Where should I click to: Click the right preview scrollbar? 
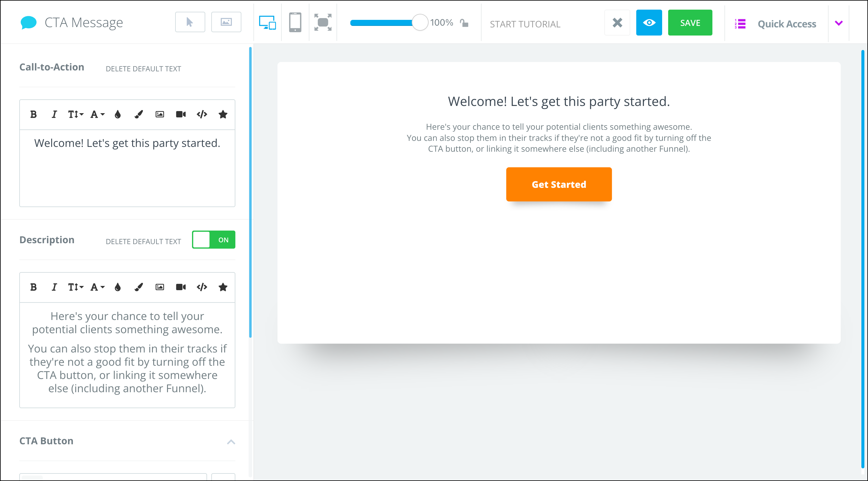863,259
